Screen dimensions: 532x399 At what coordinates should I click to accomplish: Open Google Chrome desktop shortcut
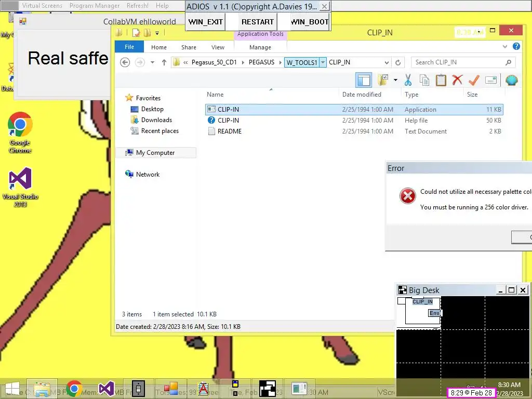[20, 132]
